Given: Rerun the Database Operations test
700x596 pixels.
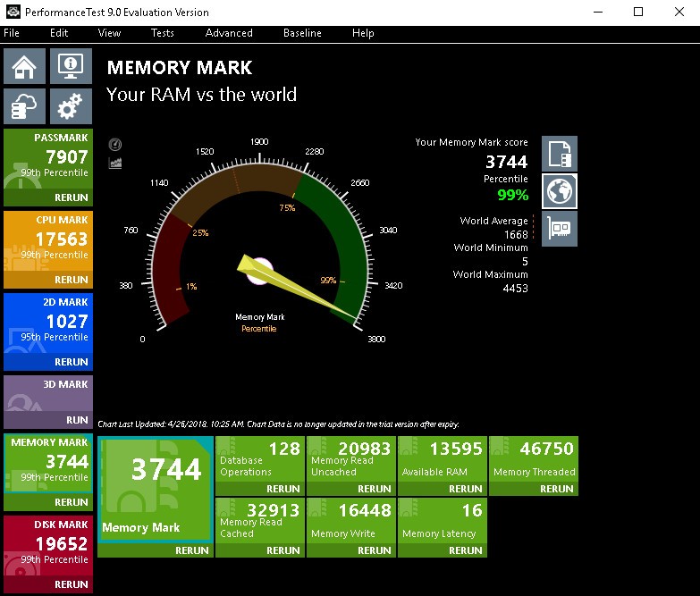Looking at the screenshot, I should coord(283,489).
